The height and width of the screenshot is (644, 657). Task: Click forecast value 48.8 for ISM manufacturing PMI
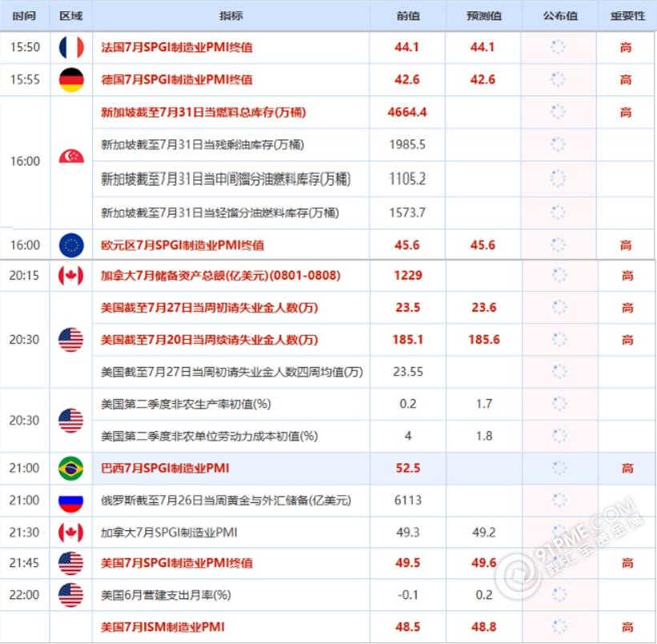[484, 627]
